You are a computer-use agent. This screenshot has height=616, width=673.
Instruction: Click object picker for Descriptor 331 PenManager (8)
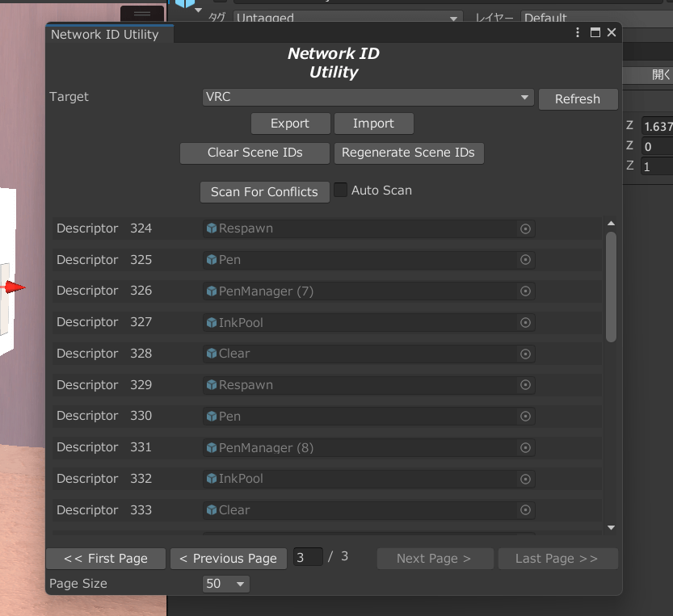click(x=525, y=448)
